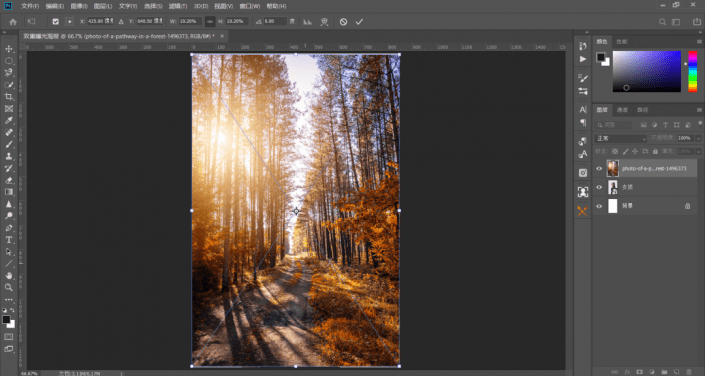Hide the photo-of-a-pathway layer visibility eye
The height and width of the screenshot is (376, 705).
click(599, 169)
